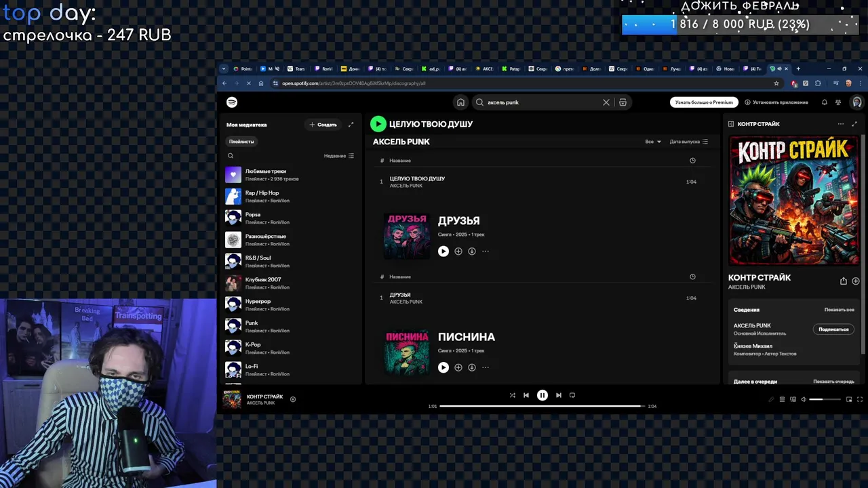The width and height of the screenshot is (868, 488).
Task: Select the Плейлисты filter chip
Action: [241, 142]
